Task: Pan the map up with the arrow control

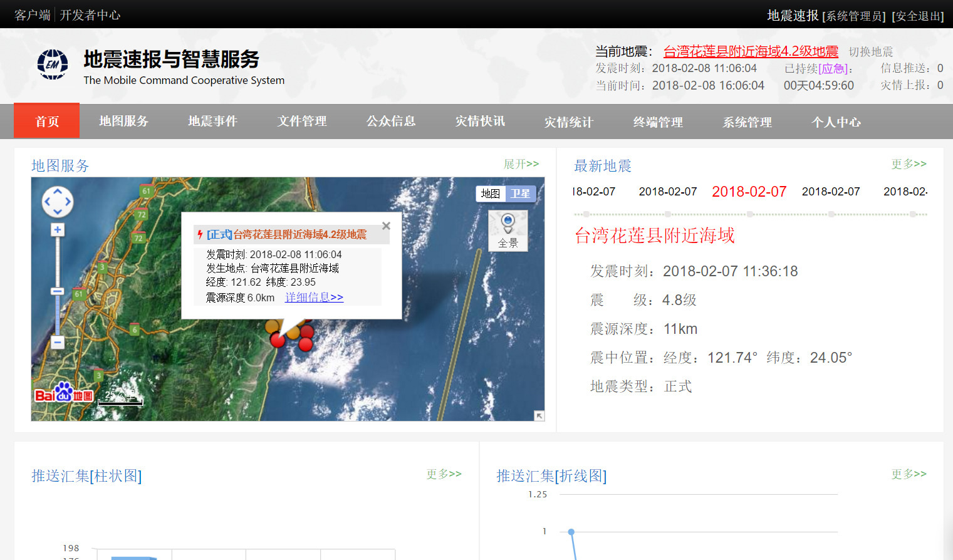Action: click(58, 191)
